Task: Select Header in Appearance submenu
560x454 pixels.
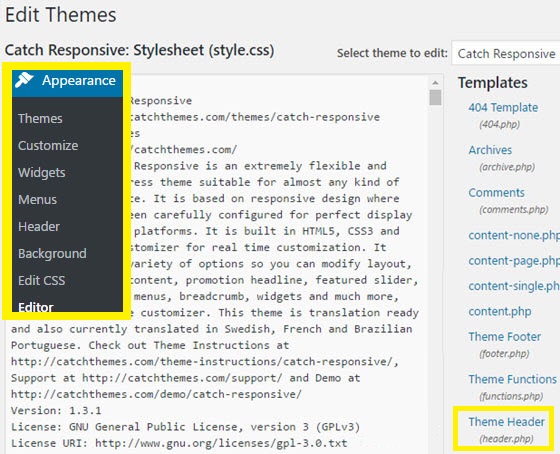Action: (39, 226)
